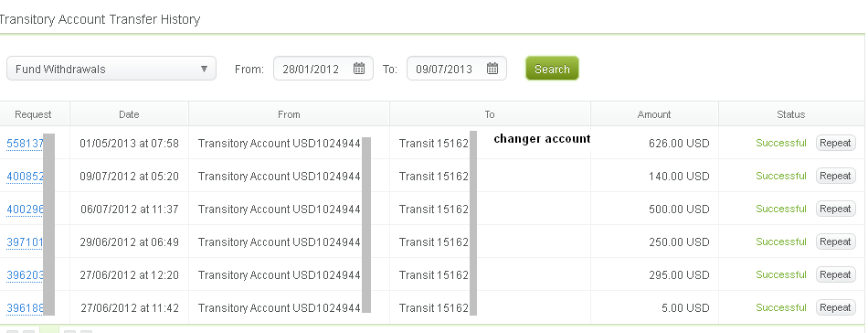Click the green Search button
Viewport: 868px width, 333px height.
tap(552, 69)
